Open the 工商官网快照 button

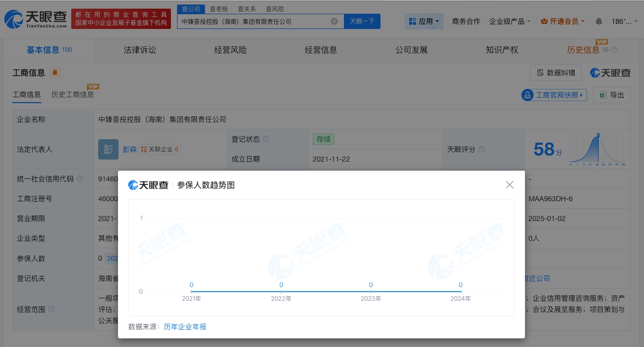(554, 95)
